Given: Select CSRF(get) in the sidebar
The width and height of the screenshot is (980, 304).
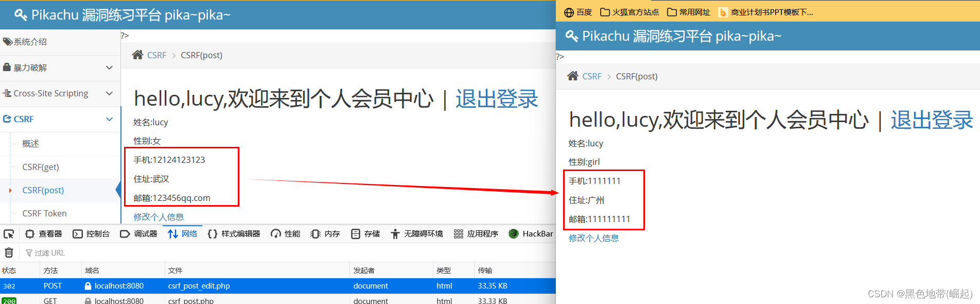Looking at the screenshot, I should point(41,167).
